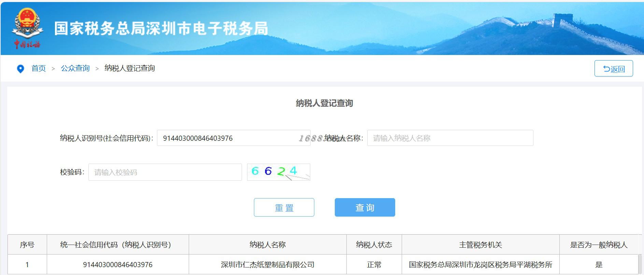Click the 查询 button
Image resolution: width=644 pixels, height=275 pixels.
[x=365, y=207]
